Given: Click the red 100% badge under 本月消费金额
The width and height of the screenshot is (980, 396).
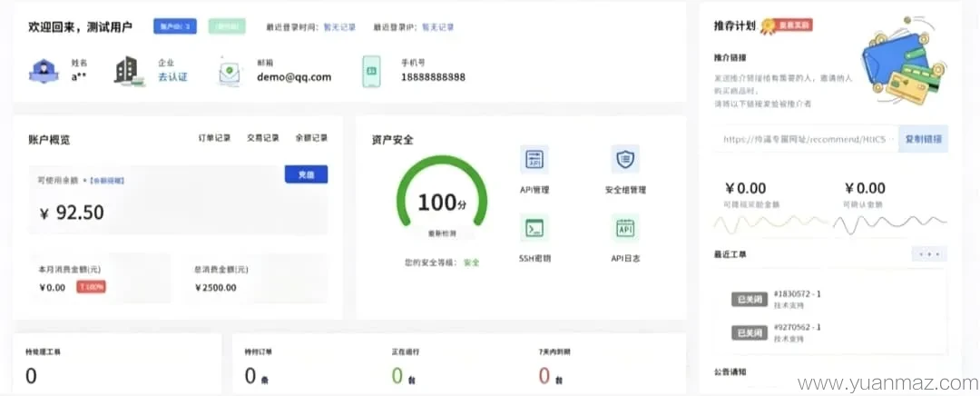Looking at the screenshot, I should (92, 287).
